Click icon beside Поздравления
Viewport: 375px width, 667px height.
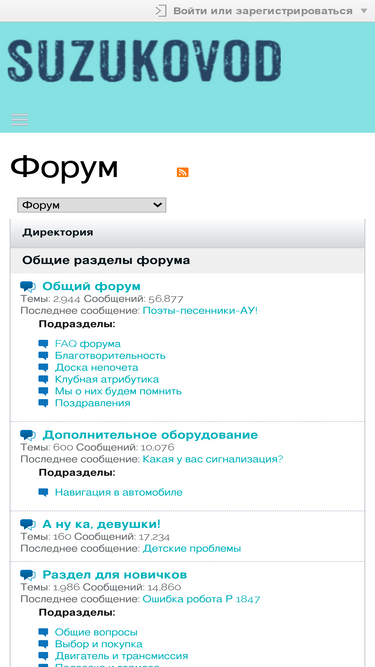click(x=43, y=403)
